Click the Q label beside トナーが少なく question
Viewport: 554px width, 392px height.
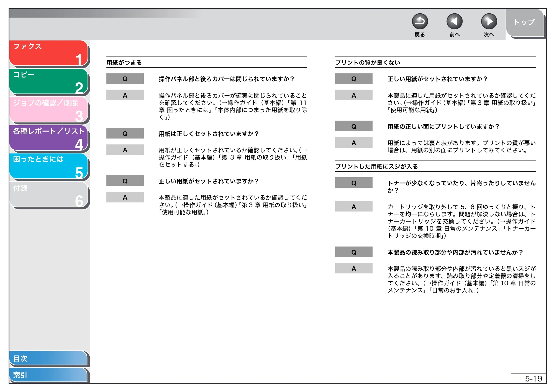pyautogui.click(x=354, y=183)
